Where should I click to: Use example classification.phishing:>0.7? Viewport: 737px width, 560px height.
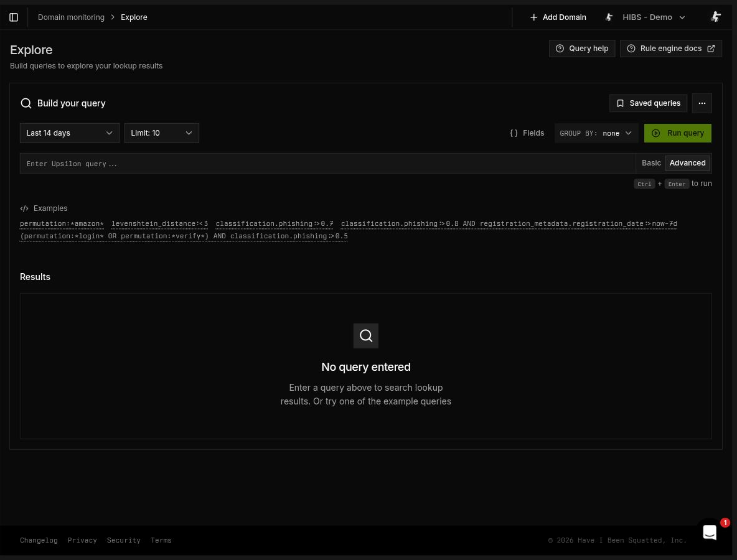click(x=275, y=223)
